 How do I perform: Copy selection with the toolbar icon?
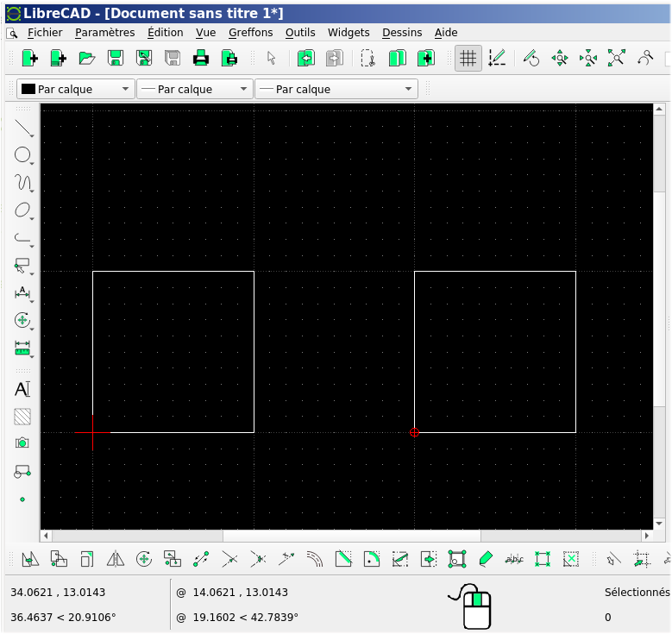click(x=397, y=58)
